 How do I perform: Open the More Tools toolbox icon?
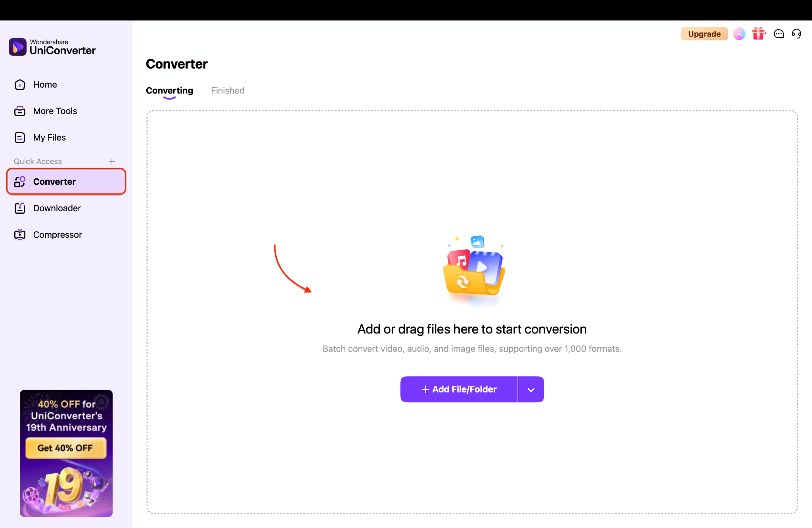[x=20, y=111]
